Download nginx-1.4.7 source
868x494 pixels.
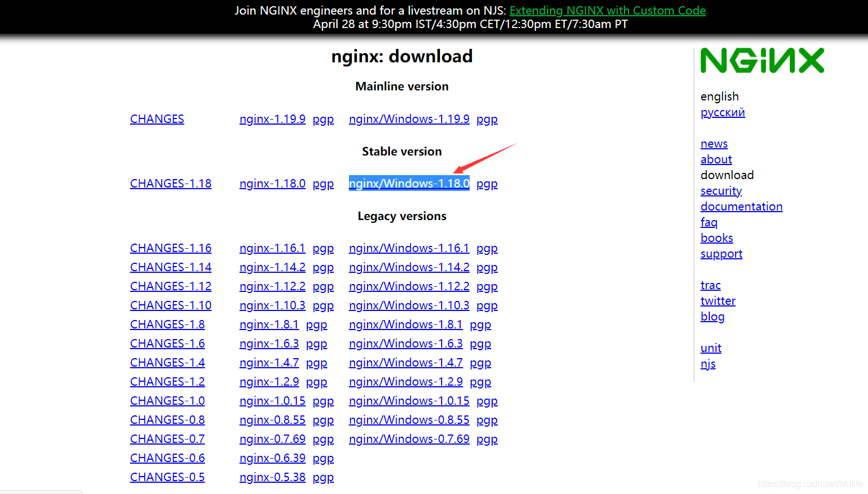[x=269, y=363]
